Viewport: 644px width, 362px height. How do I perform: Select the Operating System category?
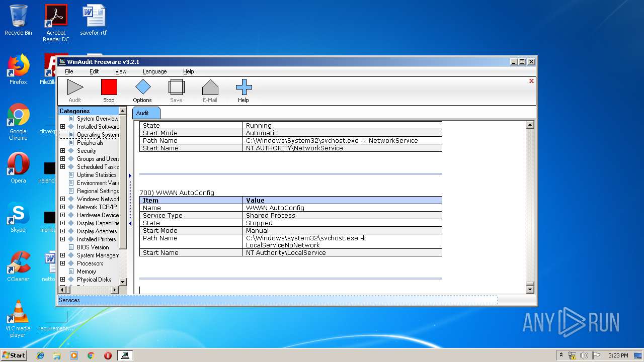click(x=98, y=135)
